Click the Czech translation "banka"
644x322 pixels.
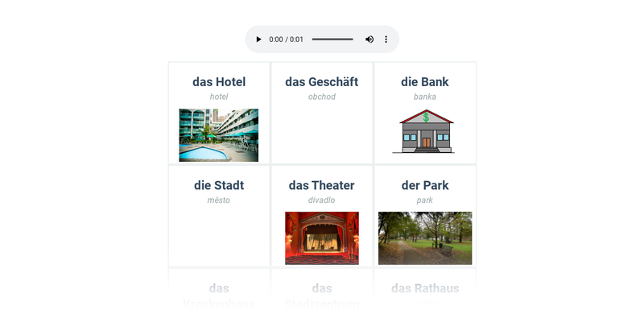(x=425, y=97)
